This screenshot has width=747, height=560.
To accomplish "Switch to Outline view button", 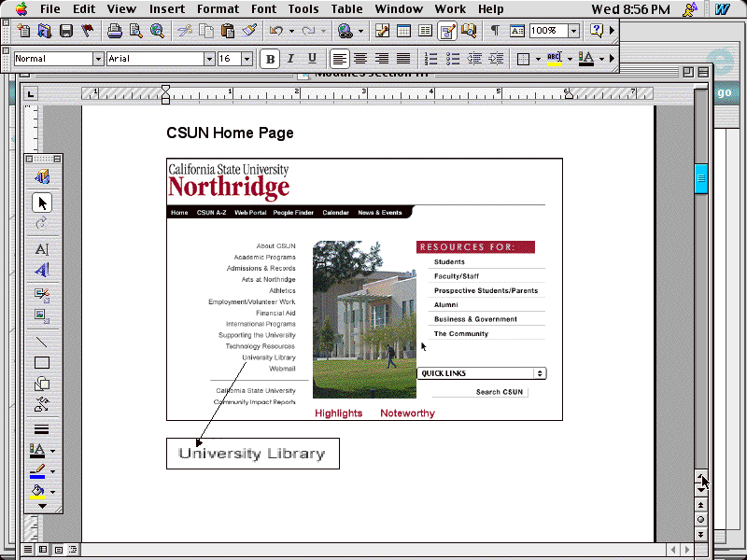I will (x=73, y=550).
